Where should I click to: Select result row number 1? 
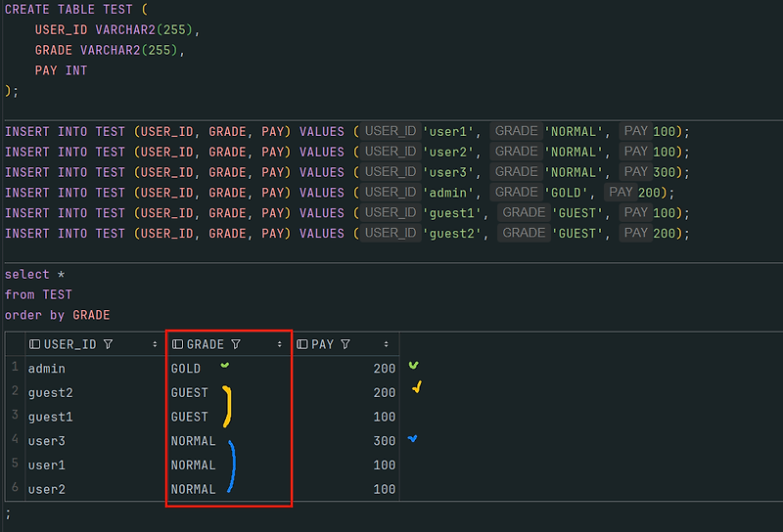click(x=15, y=368)
